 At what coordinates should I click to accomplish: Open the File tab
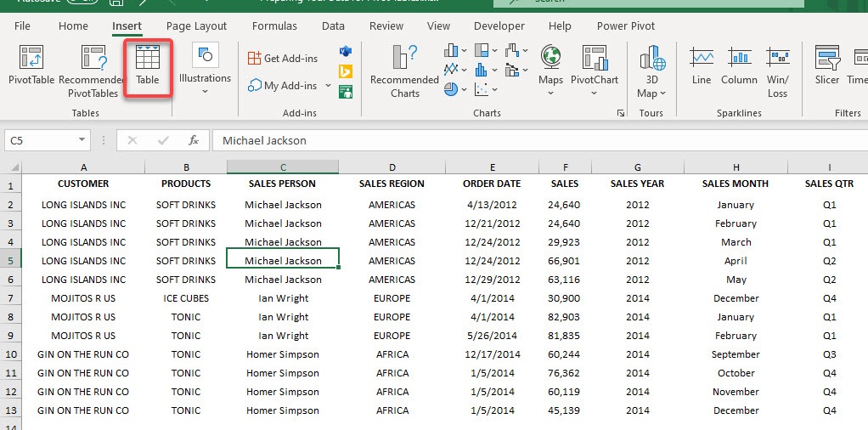point(22,26)
